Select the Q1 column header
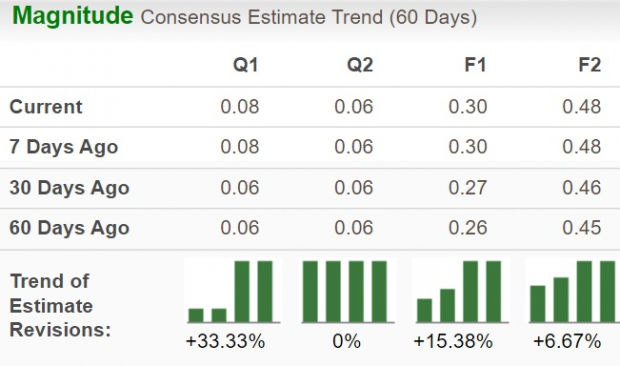 (x=246, y=65)
